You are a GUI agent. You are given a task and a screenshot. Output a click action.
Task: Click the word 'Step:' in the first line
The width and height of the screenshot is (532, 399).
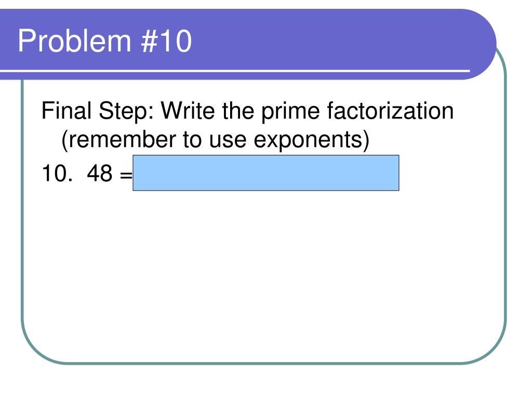click(x=126, y=112)
